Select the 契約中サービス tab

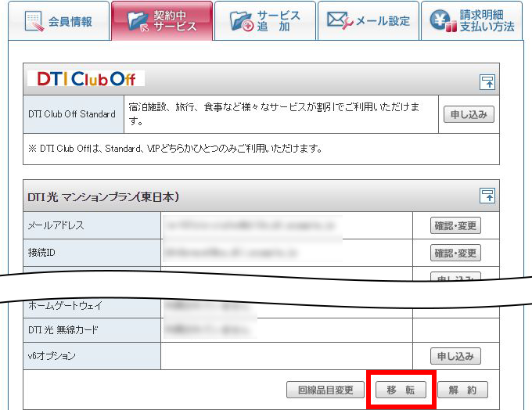tap(162, 20)
